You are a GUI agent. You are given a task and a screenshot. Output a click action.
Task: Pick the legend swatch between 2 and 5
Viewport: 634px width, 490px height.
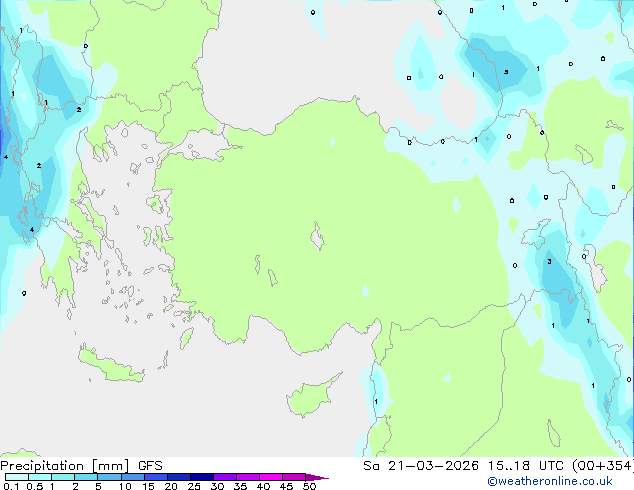[86, 477]
